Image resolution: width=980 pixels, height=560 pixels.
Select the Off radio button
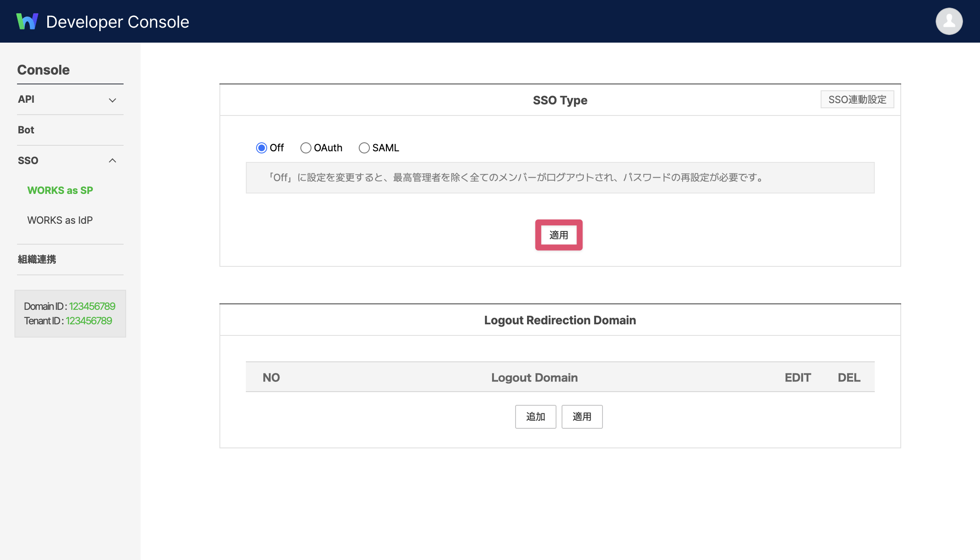[262, 148]
